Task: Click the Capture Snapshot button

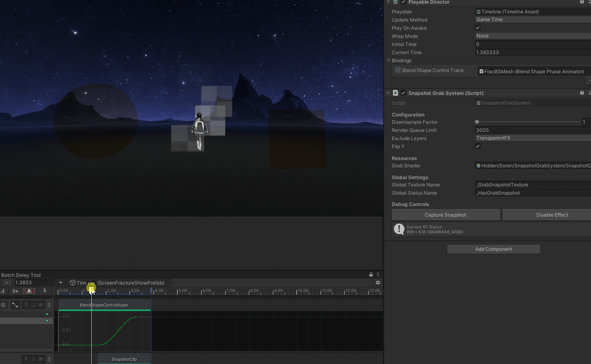Action: coord(446,215)
